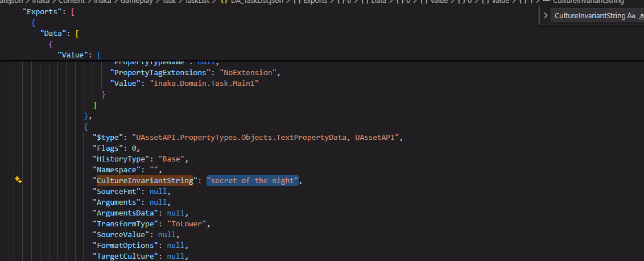Click the "secret of the night" string value

coord(252,181)
